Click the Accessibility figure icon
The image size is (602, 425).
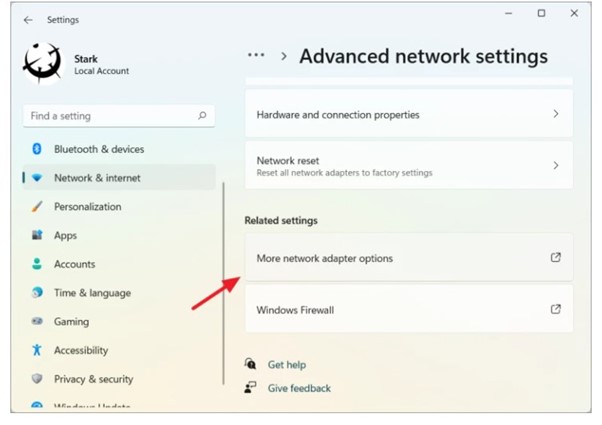[x=37, y=350]
